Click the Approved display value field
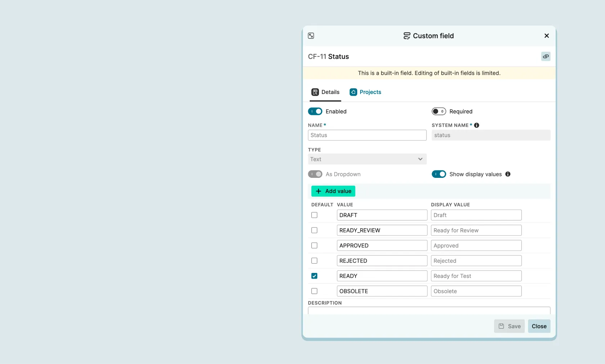The image size is (605, 364). click(x=476, y=246)
